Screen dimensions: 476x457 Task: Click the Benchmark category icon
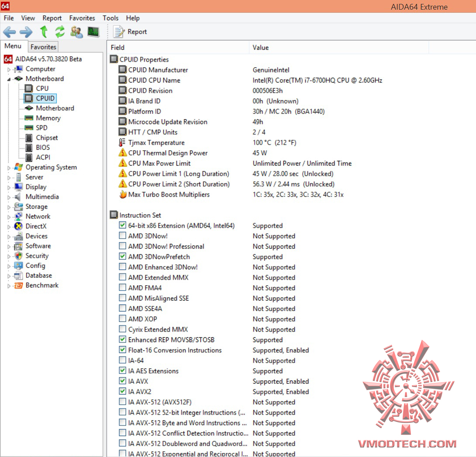[x=18, y=285]
